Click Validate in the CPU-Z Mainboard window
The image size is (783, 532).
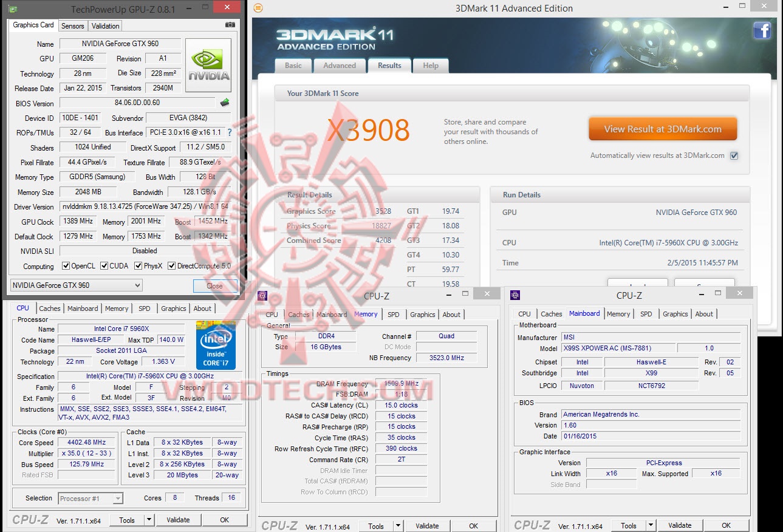[x=680, y=525]
